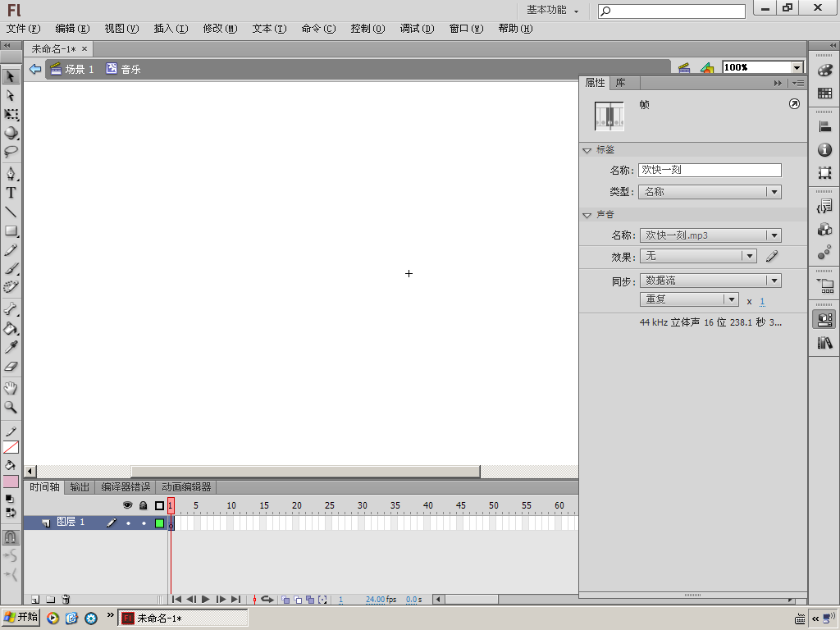Open the Transform panel from the dock
Screen dimensions: 840x630
point(825,172)
